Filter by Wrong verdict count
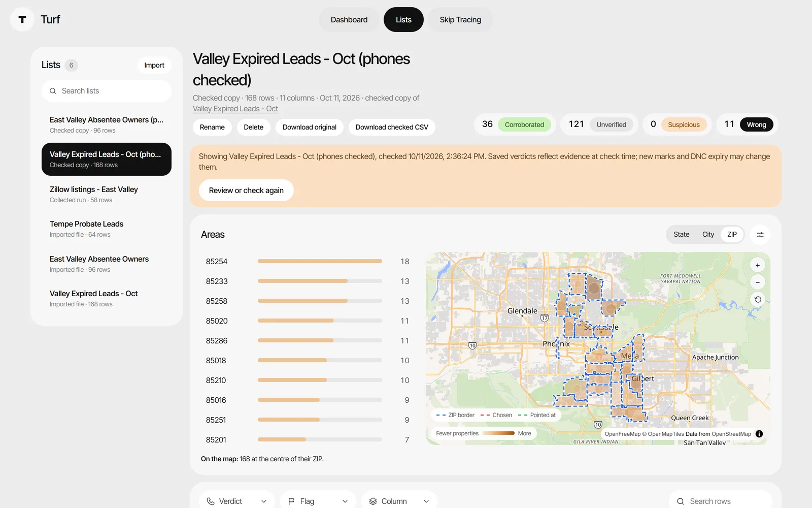The width and height of the screenshot is (812, 508). tap(748, 124)
